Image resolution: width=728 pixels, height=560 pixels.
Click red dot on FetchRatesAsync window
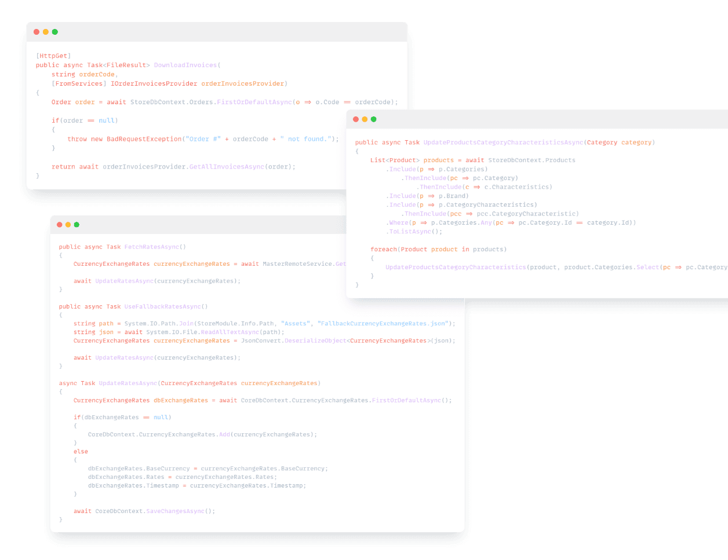59,225
